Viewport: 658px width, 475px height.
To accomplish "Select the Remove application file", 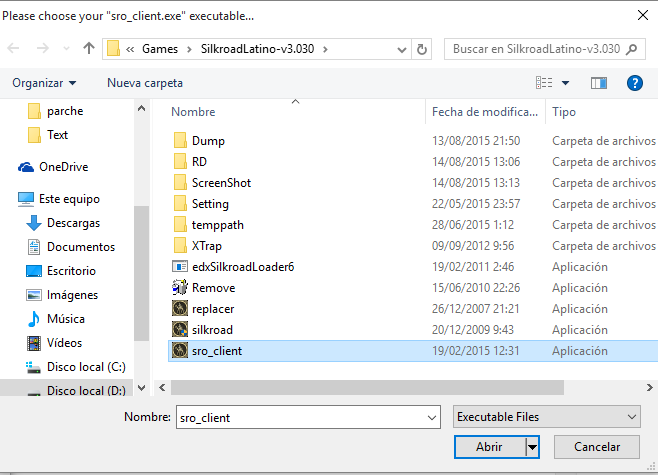I will click(x=213, y=288).
